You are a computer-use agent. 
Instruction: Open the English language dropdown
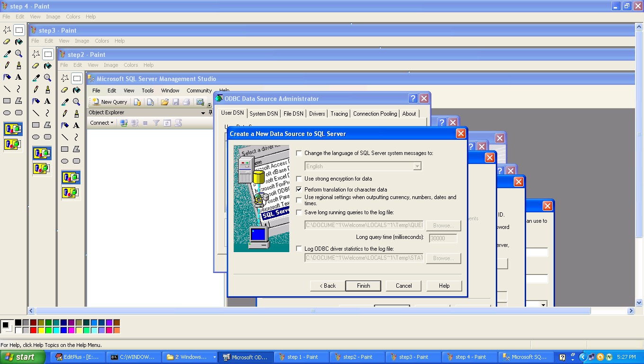(x=417, y=166)
